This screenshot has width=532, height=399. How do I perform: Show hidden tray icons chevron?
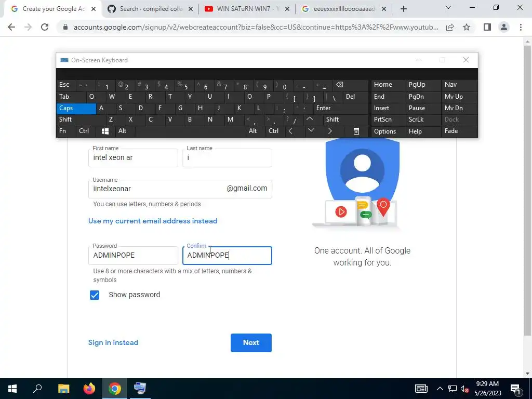(440, 389)
